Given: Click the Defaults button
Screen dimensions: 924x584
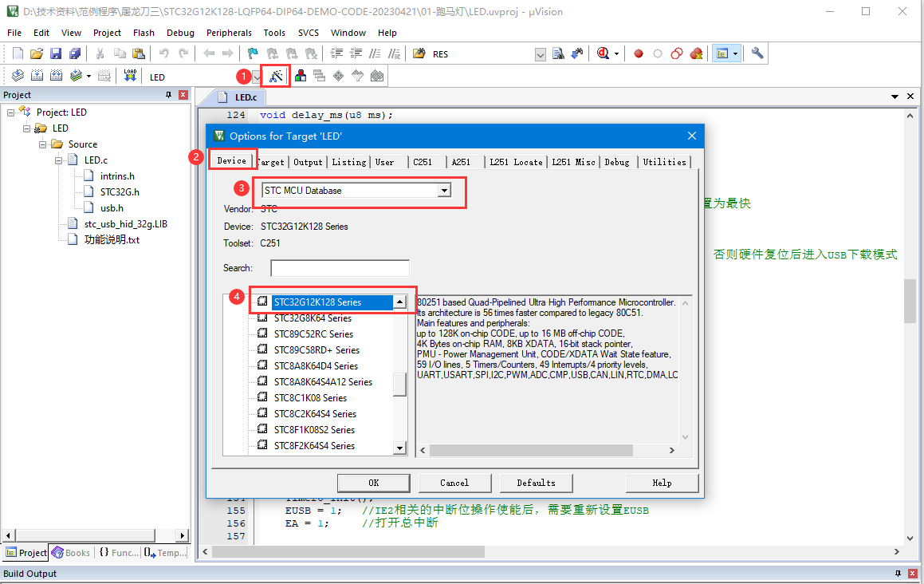Looking at the screenshot, I should point(537,483).
